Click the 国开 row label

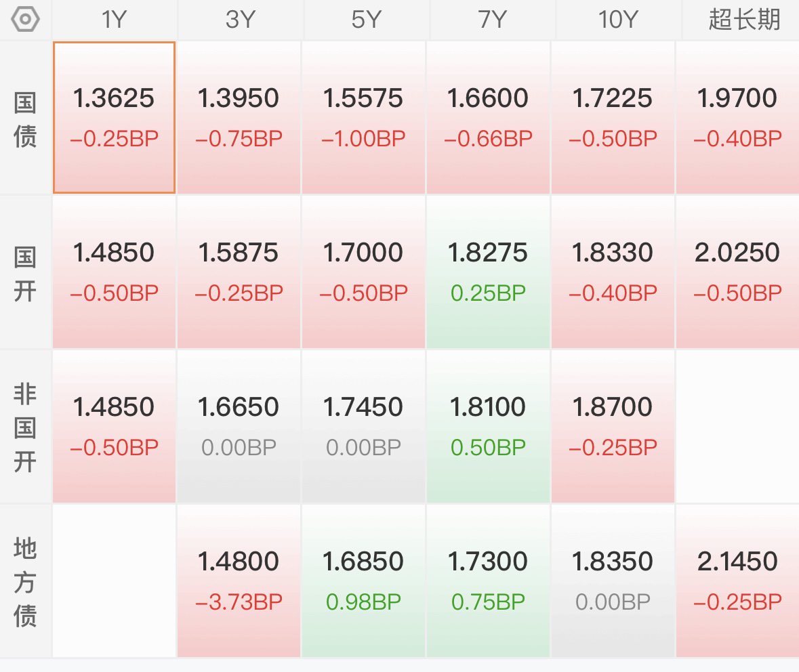pyautogui.click(x=25, y=273)
